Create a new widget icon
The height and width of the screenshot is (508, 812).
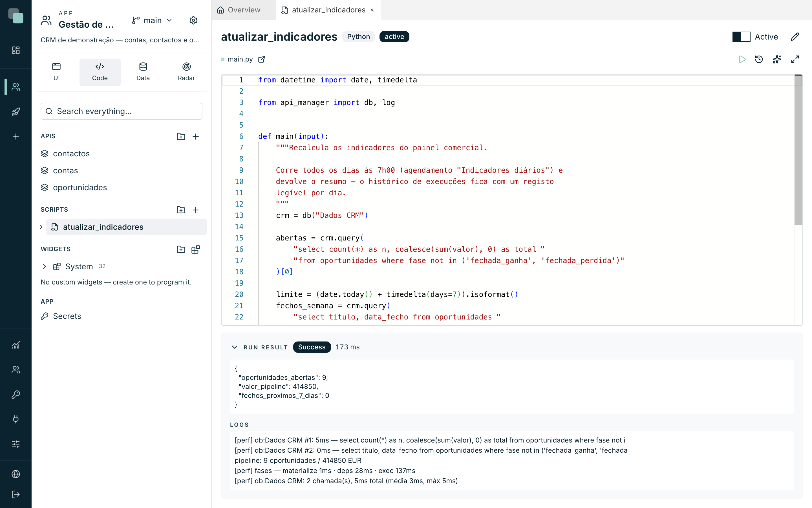pyautogui.click(x=196, y=249)
